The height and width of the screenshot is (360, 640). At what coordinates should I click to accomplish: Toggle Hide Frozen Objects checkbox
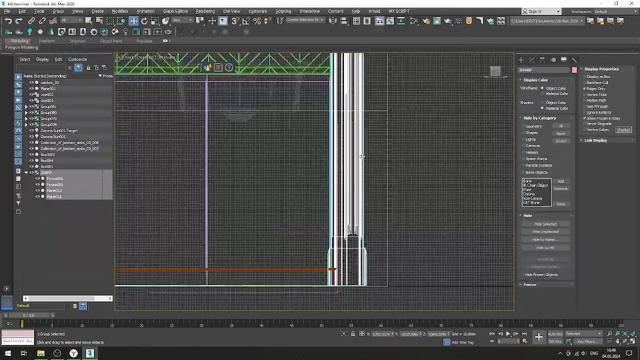tap(523, 275)
